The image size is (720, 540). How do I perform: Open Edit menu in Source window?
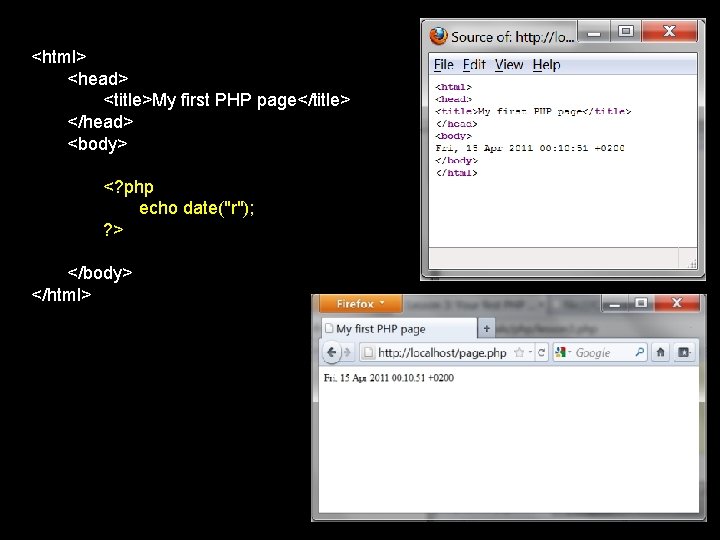(x=474, y=65)
